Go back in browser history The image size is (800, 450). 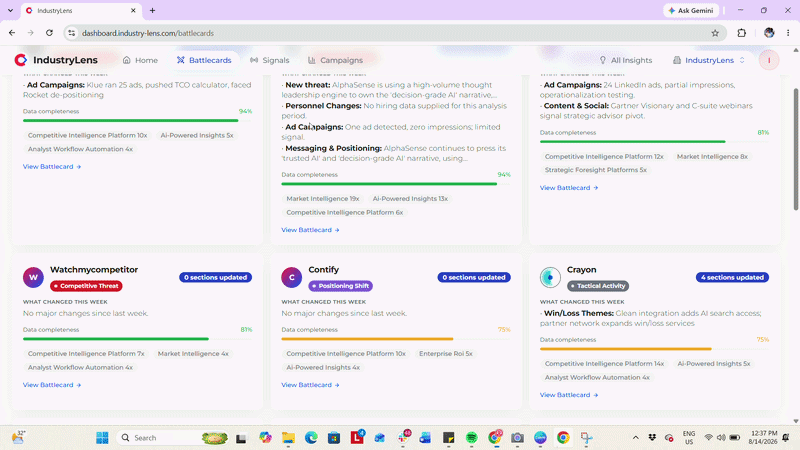(x=12, y=33)
